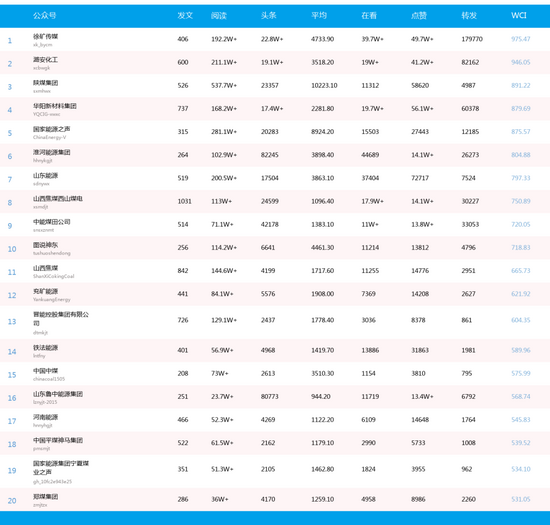Screen dimensions: 550x525
Task: Click the 头条 value 82245
Action: point(269,155)
